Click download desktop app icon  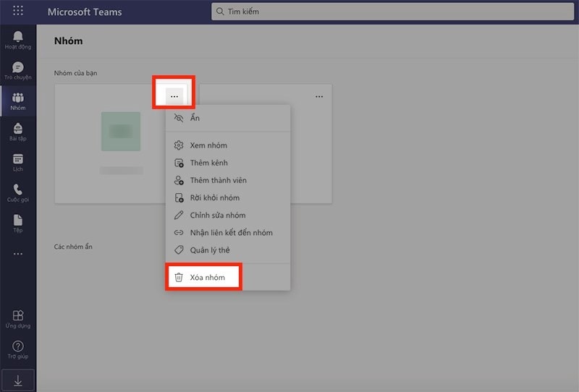(x=18, y=380)
